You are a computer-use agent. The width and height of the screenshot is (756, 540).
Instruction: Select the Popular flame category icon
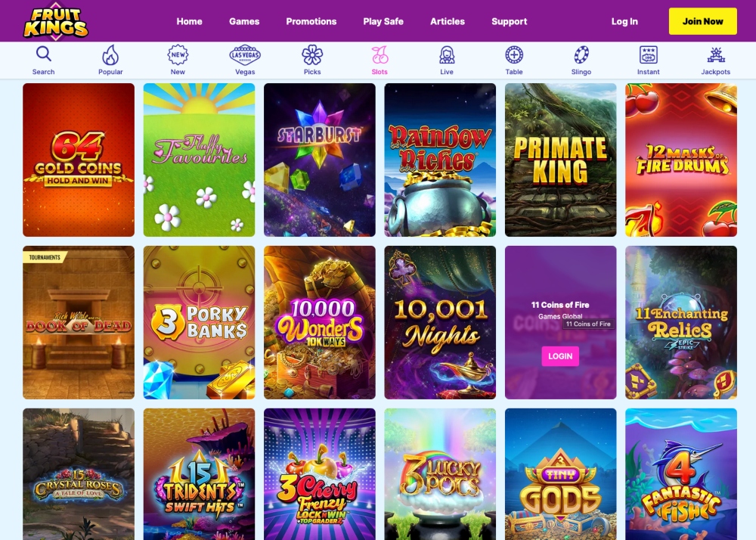click(x=110, y=55)
